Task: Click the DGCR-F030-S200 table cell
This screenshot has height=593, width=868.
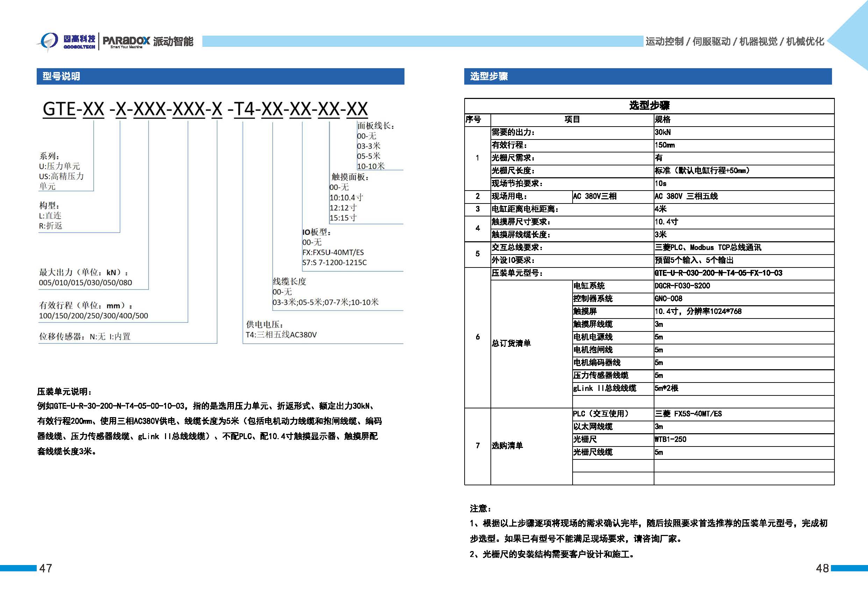Action: tap(682, 286)
